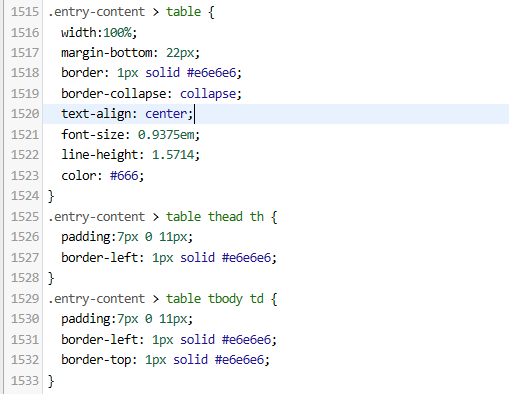The height and width of the screenshot is (394, 509).
Task: Click '#e6e6e6' value on line 1518
Action: [212, 73]
